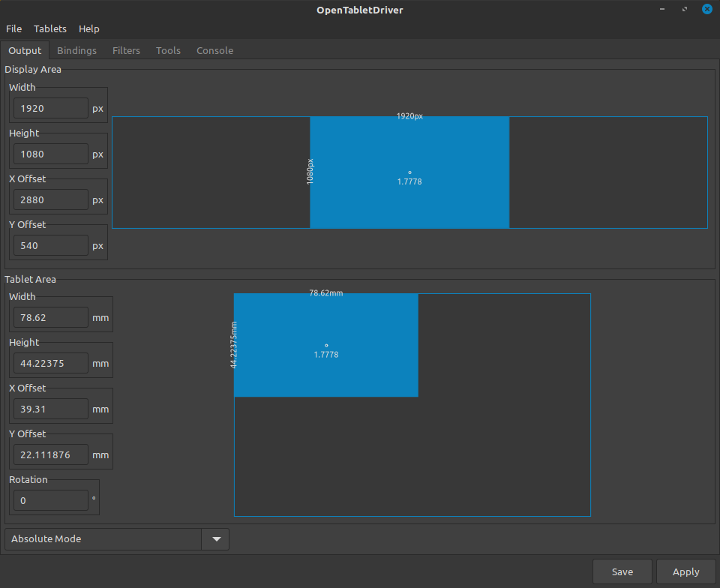The height and width of the screenshot is (588, 720).
Task: Minimize the OpenTabletDriver window
Action: [662, 9]
